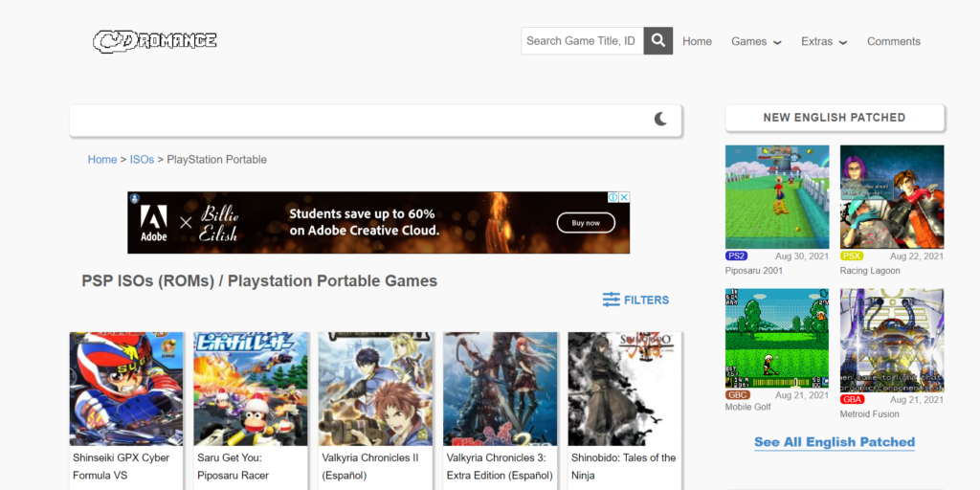The image size is (980, 490).
Task: Click Home breadcrumb link
Action: (x=101, y=160)
